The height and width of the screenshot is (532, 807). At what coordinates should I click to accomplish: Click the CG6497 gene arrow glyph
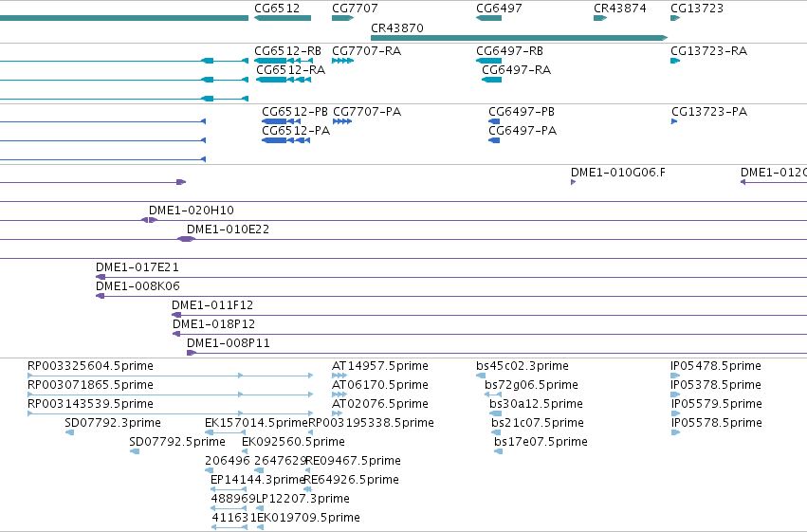pyautogui.click(x=489, y=18)
